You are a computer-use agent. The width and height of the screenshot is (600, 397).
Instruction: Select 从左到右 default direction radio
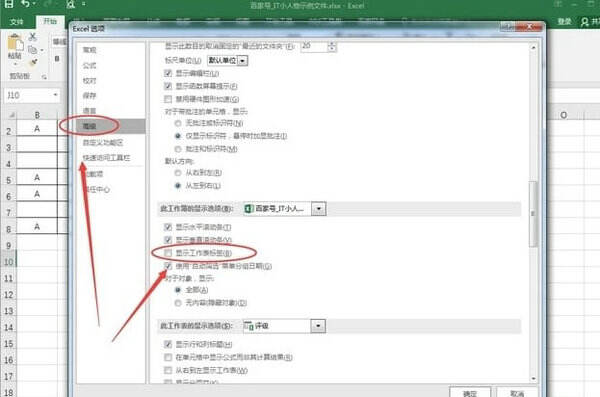click(x=178, y=186)
